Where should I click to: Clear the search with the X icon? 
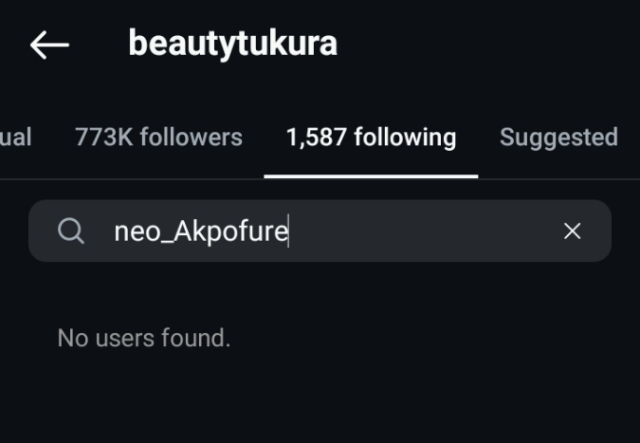click(572, 232)
